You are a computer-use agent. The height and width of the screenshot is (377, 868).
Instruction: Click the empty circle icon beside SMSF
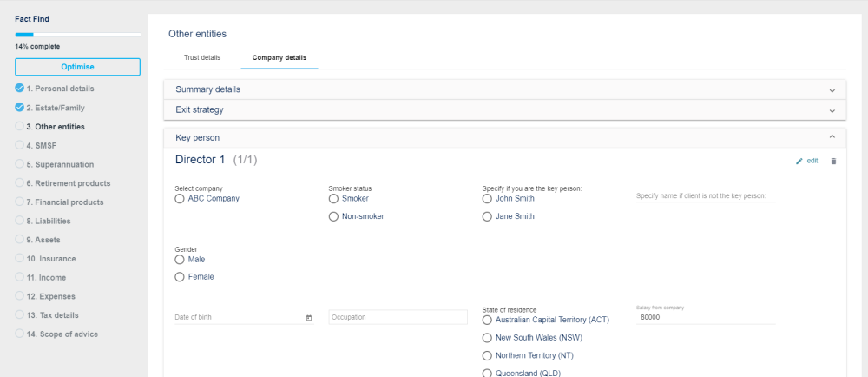tap(19, 145)
